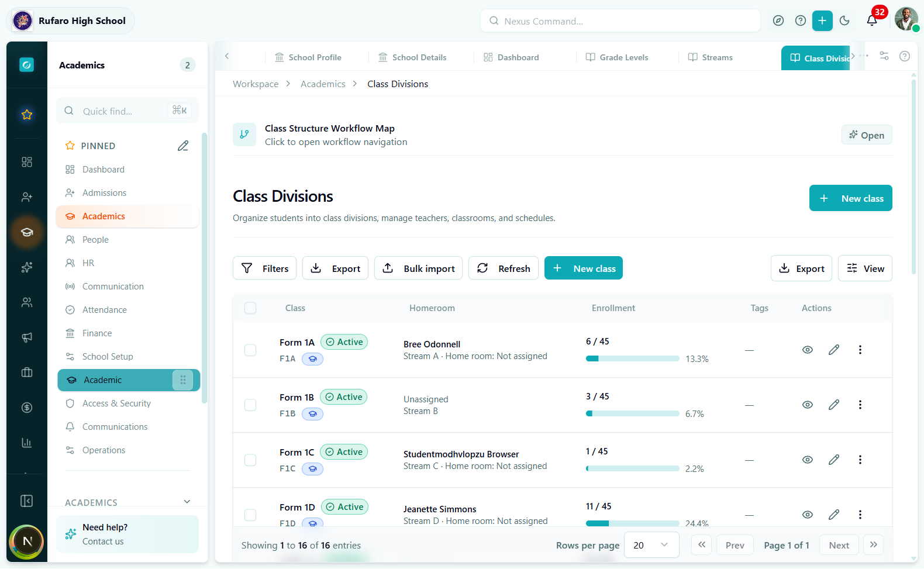Click the page help icon beside tab bar

coord(905,56)
